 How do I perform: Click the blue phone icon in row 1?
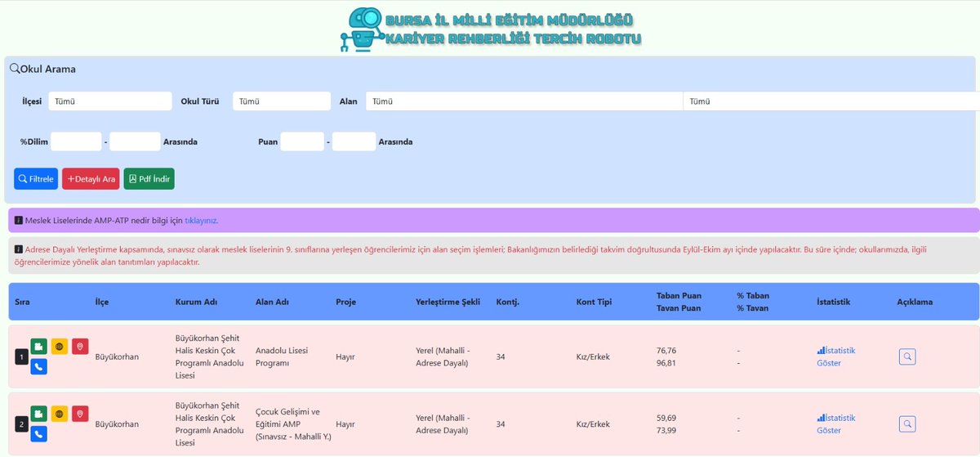(39, 366)
